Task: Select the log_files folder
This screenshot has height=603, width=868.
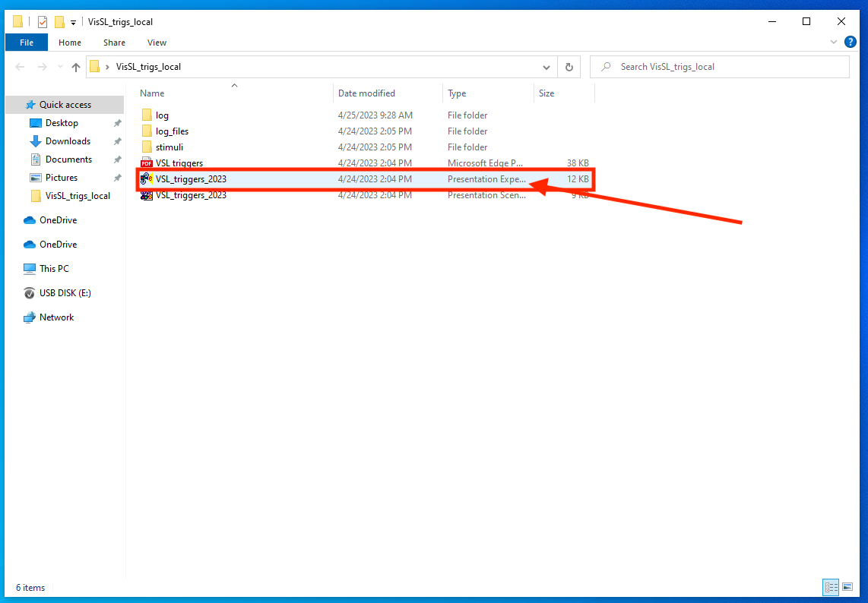Action: click(x=172, y=131)
